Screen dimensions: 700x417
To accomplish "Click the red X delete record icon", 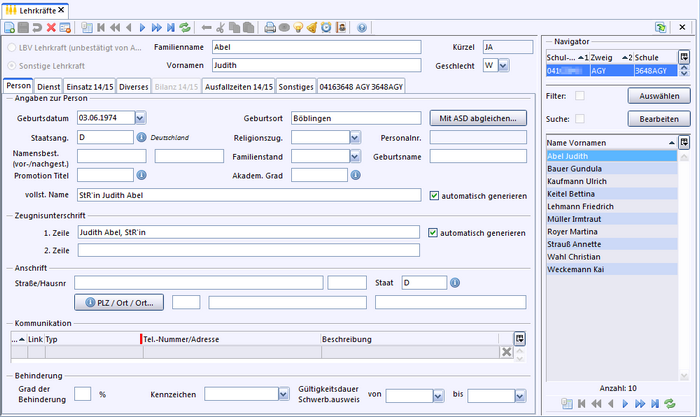I will (51, 28).
